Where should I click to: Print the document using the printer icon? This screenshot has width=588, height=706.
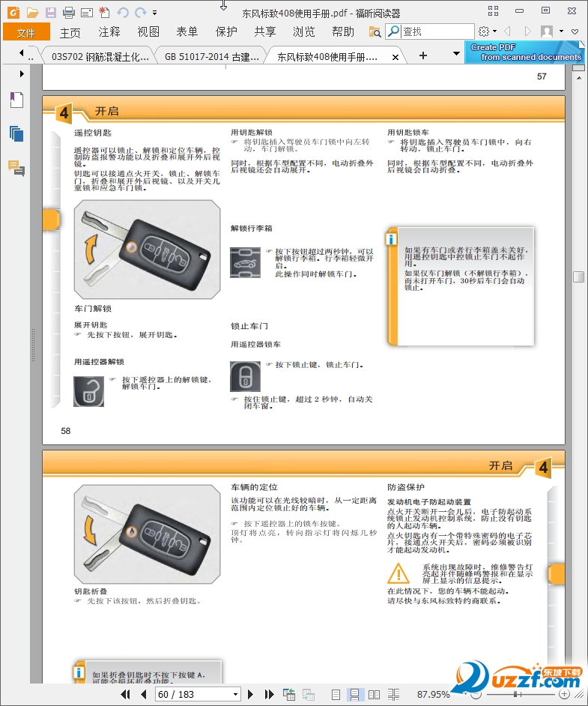68,13
